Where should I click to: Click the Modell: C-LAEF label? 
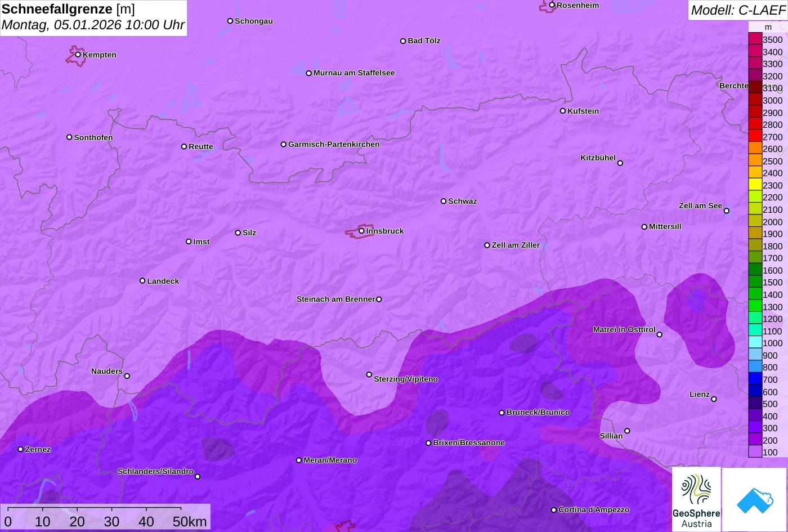pos(738,10)
